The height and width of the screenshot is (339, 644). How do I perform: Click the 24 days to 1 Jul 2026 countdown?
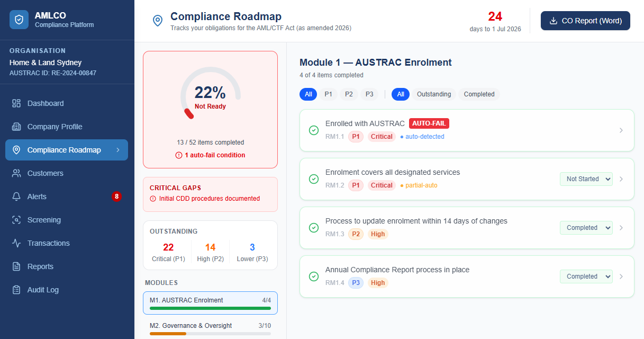point(495,21)
